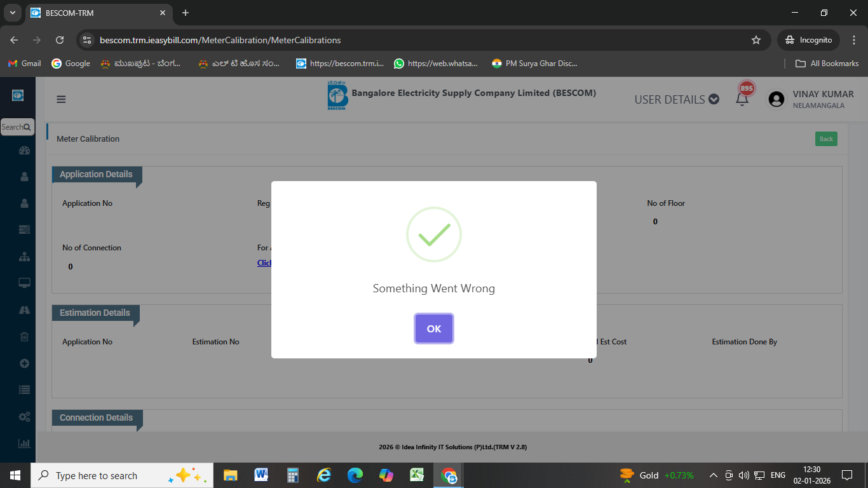Click OK in the Something Went Wrong dialog

pyautogui.click(x=434, y=329)
